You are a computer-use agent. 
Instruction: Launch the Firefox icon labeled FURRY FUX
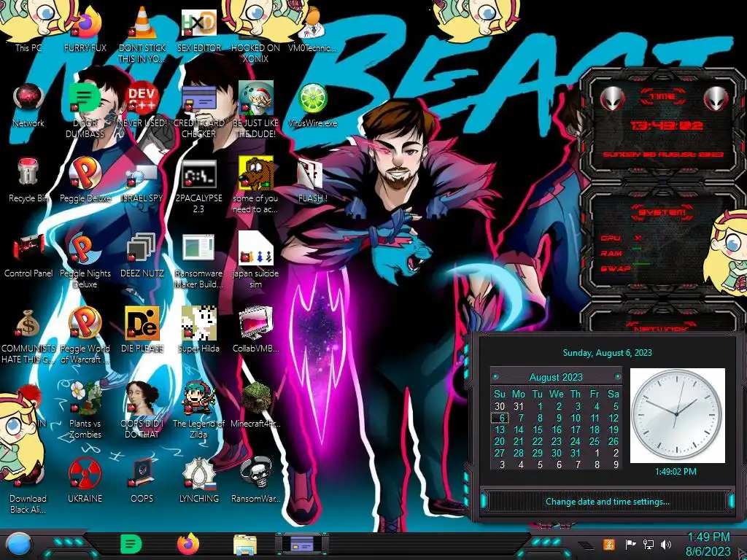point(85,28)
